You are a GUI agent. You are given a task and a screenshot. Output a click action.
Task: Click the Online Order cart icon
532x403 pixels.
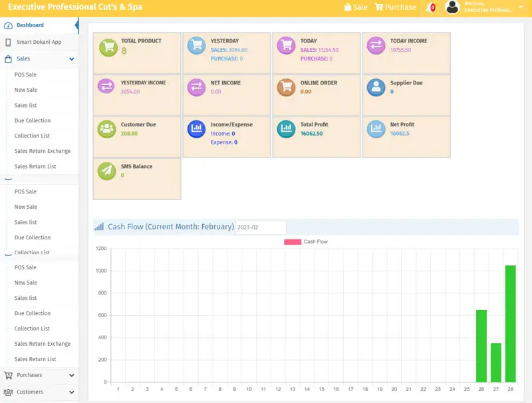pos(287,88)
